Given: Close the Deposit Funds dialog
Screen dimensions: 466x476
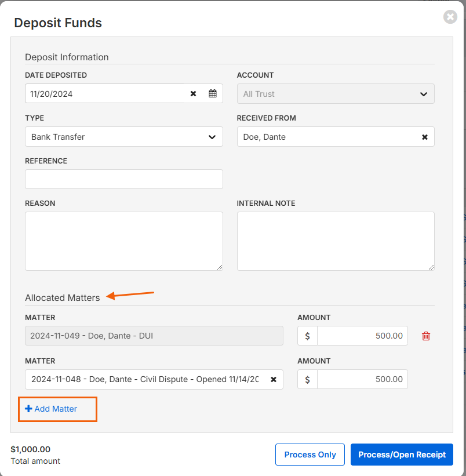Looking at the screenshot, I should tap(450, 17).
